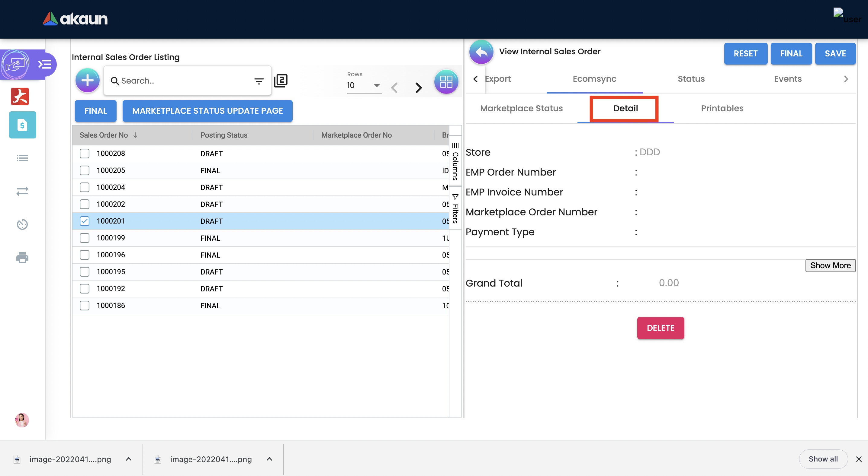Click the purple plus add-order icon
The height and width of the screenshot is (476, 868).
click(x=87, y=81)
